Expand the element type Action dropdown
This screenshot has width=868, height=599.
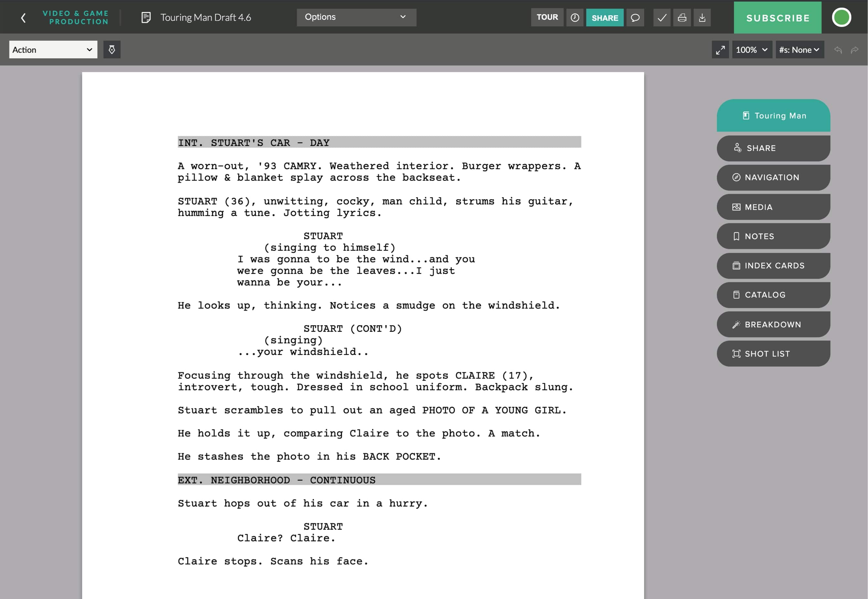click(53, 49)
